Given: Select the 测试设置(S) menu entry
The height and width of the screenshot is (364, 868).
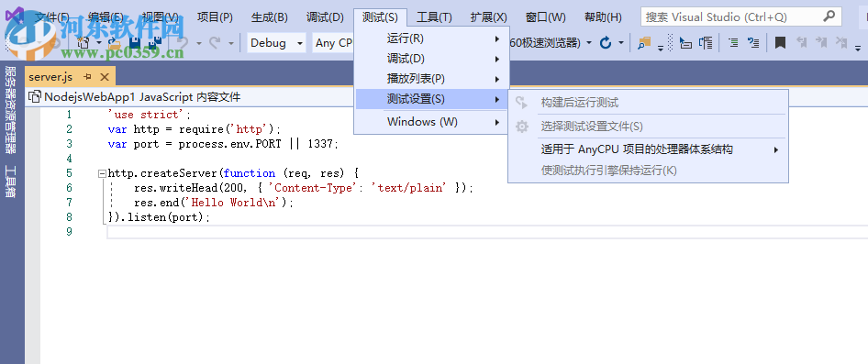Looking at the screenshot, I should tap(431, 99).
